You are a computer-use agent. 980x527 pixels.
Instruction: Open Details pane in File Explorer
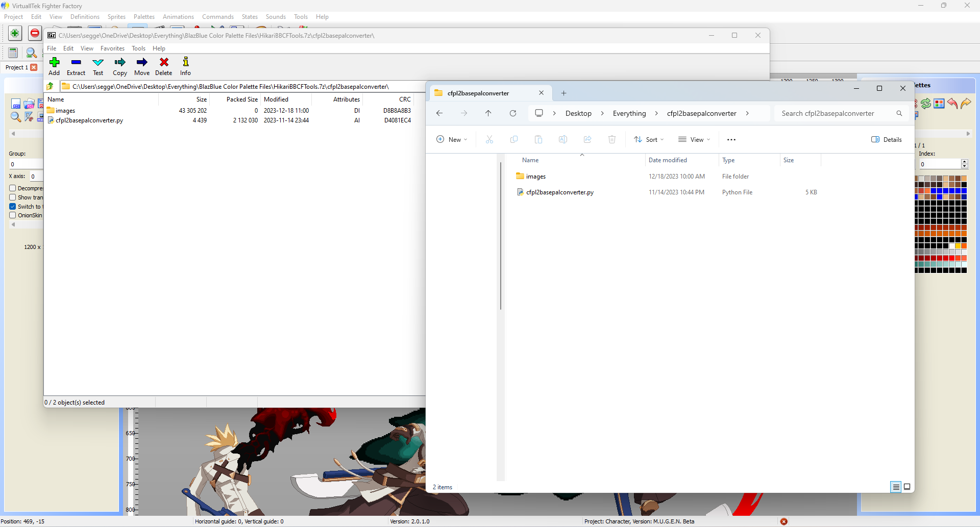887,139
